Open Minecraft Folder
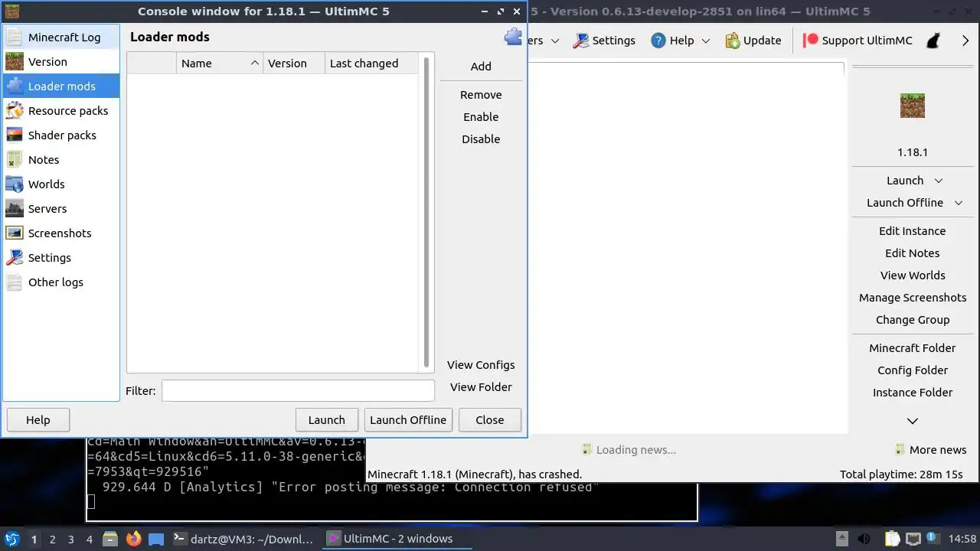Screen dimensions: 980x551 point(913,348)
